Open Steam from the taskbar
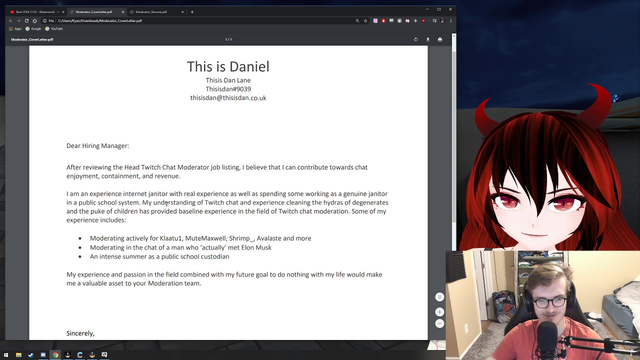Image resolution: width=640 pixels, height=360 pixels. point(31,355)
